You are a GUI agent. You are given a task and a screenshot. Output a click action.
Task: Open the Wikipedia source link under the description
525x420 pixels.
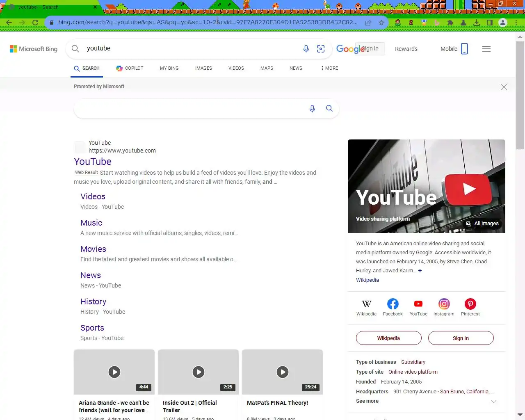pyautogui.click(x=367, y=280)
